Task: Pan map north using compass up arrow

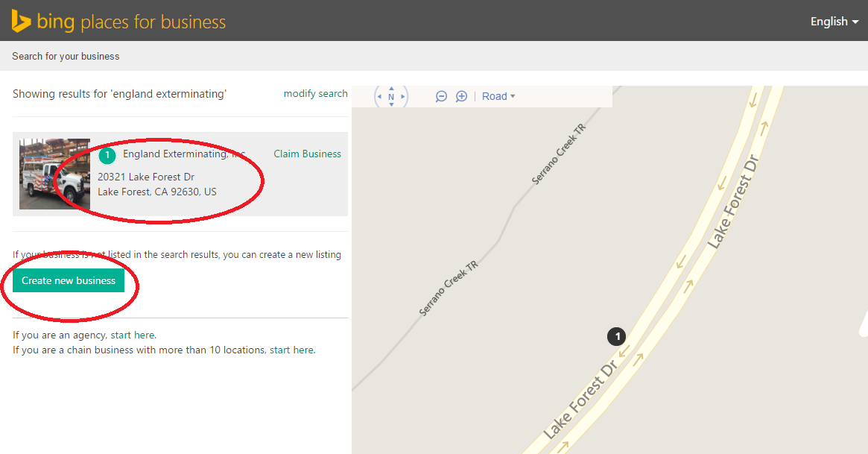Action: pos(391,89)
